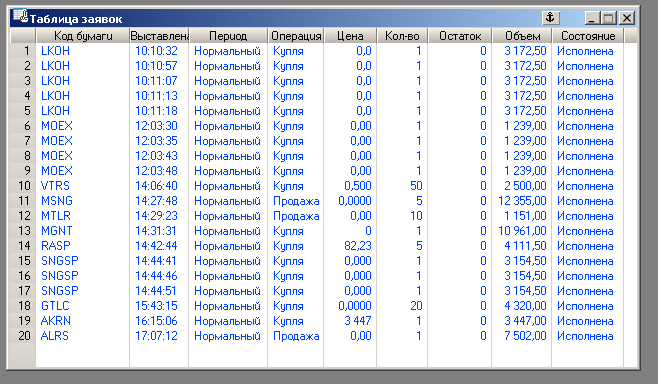Close the Таблица заявок window

pos(627,18)
